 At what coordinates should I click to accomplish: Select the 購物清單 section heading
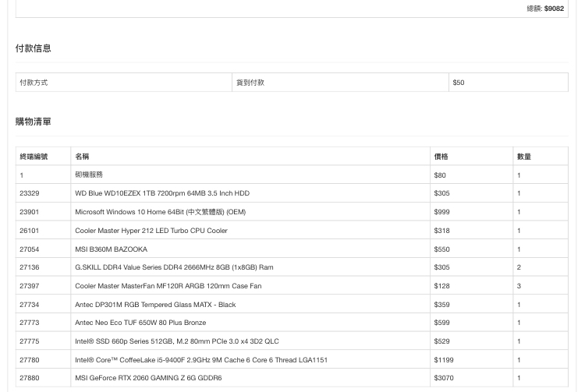pos(34,122)
